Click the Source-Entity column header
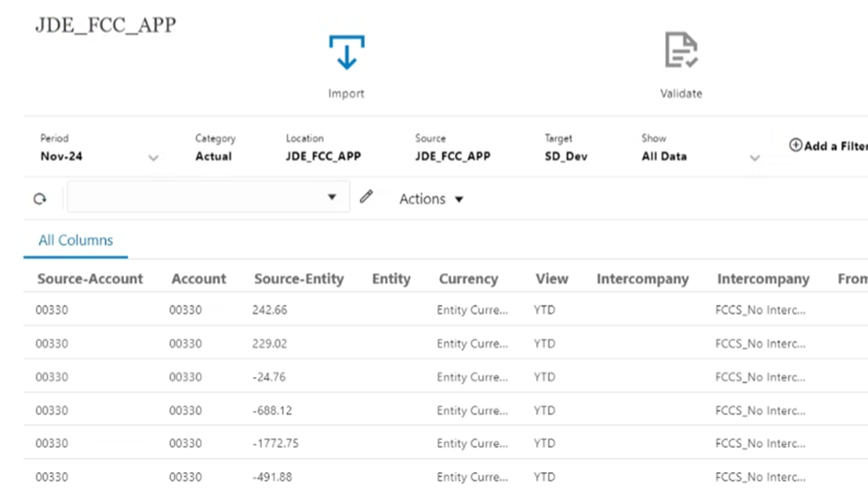Screen dimensions: 868x491 (299, 278)
